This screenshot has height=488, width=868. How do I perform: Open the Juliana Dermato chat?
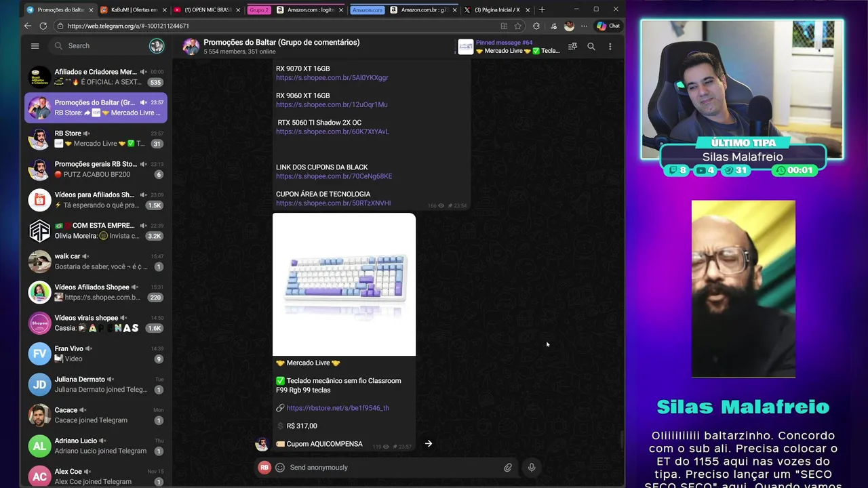click(96, 384)
